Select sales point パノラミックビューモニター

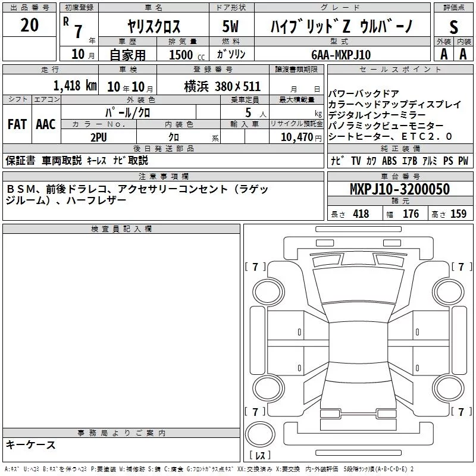point(386,126)
